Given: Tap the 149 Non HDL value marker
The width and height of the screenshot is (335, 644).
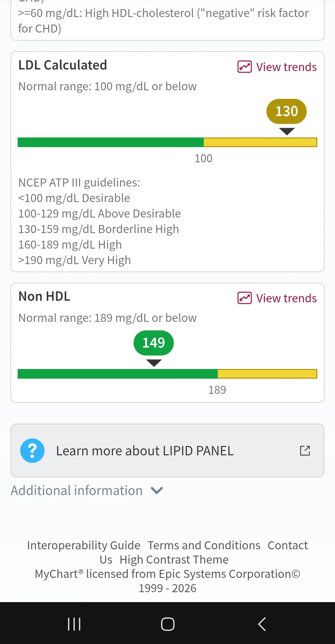Looking at the screenshot, I should point(154,343).
